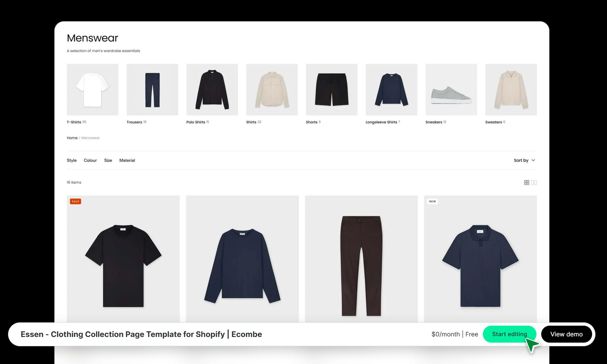Switch to two-column grid view icon
607x364 pixels.
(x=534, y=182)
